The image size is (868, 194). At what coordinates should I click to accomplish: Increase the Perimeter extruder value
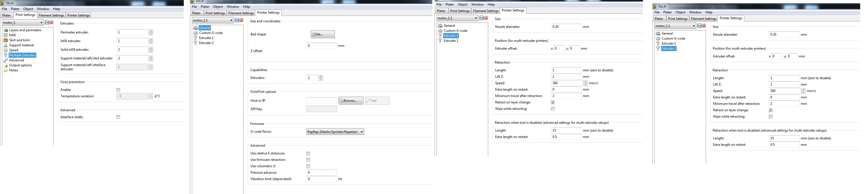coord(151,31)
